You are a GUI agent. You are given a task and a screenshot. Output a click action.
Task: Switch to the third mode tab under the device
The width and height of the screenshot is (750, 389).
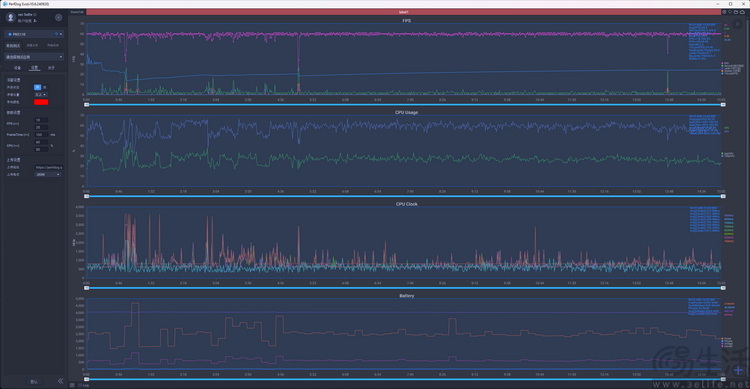click(x=53, y=45)
